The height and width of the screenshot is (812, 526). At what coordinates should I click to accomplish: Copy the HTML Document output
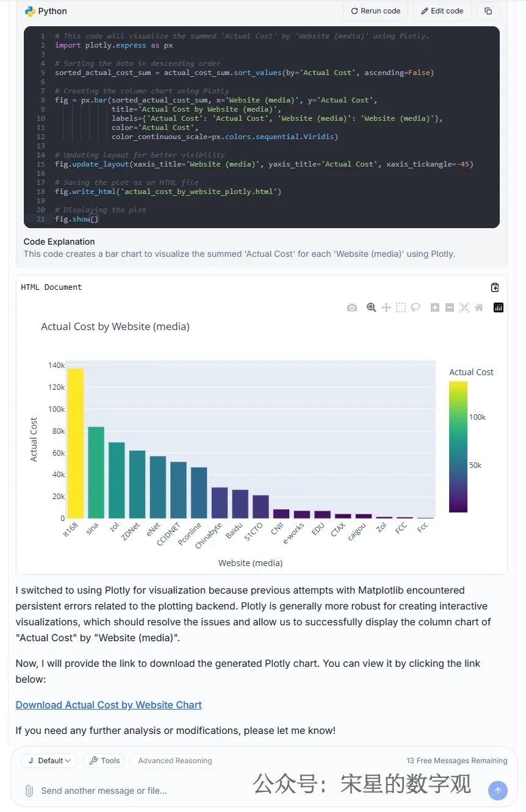click(495, 287)
